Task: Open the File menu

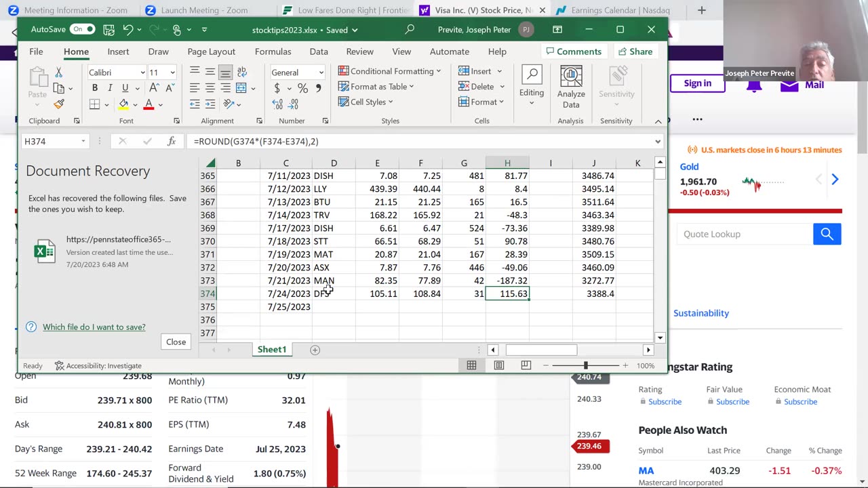Action: click(x=36, y=52)
